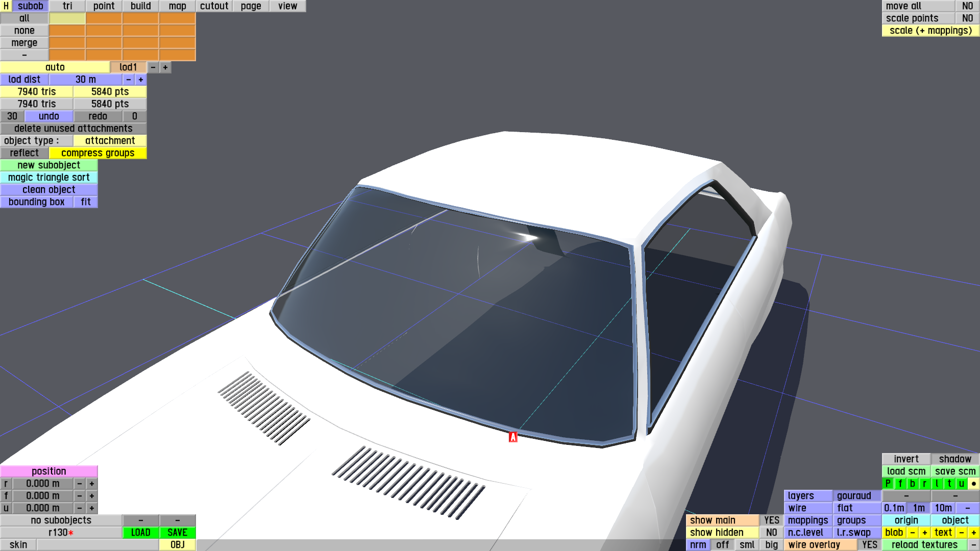Screen dimensions: 980x551
Task: Click the black dot view button
Action: click(x=973, y=484)
